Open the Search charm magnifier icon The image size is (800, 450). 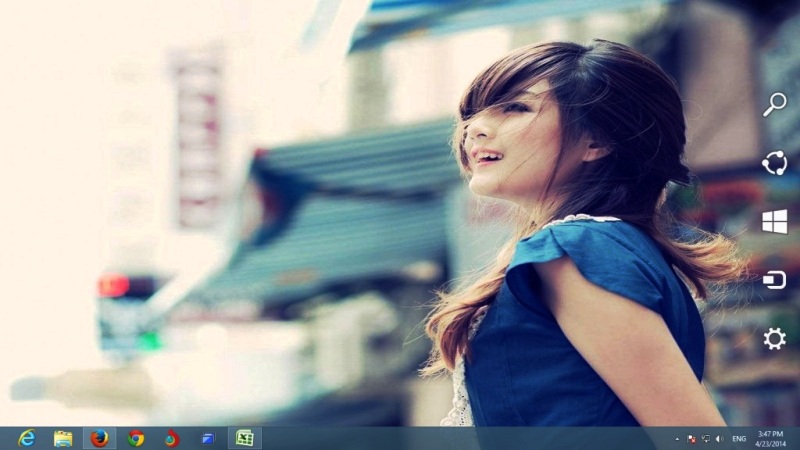[774, 104]
